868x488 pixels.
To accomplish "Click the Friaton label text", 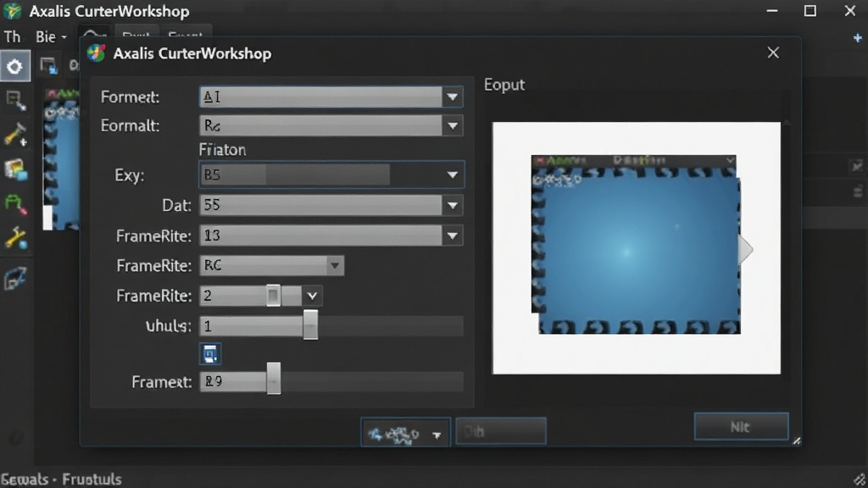I will tap(223, 150).
